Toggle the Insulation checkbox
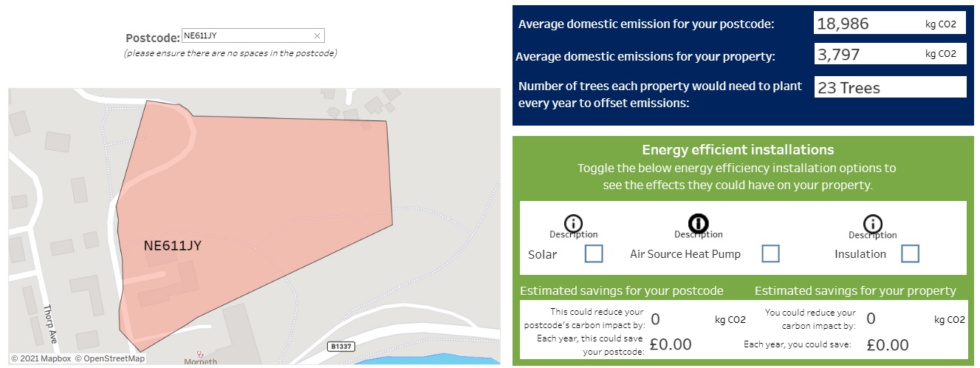Image resolution: width=980 pixels, height=368 pixels. 911,253
